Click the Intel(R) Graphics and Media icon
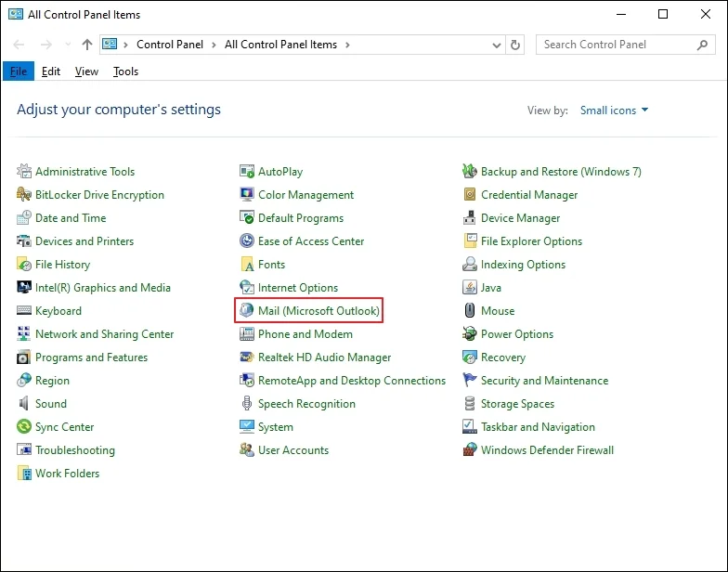Image resolution: width=728 pixels, height=572 pixels. click(x=24, y=288)
